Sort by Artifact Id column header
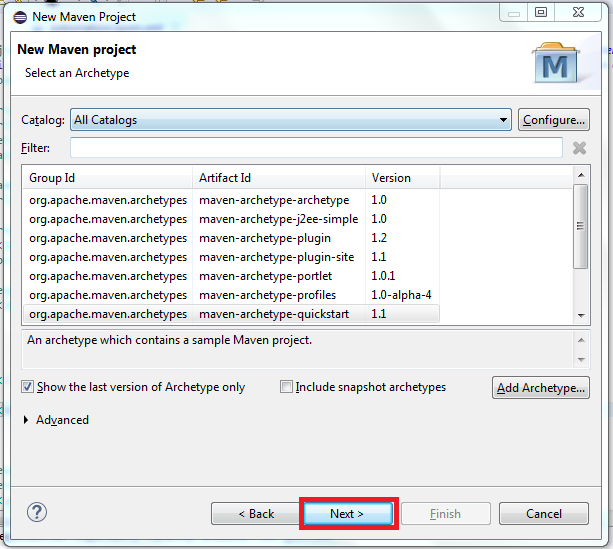The height and width of the screenshot is (549, 613). pos(278,178)
